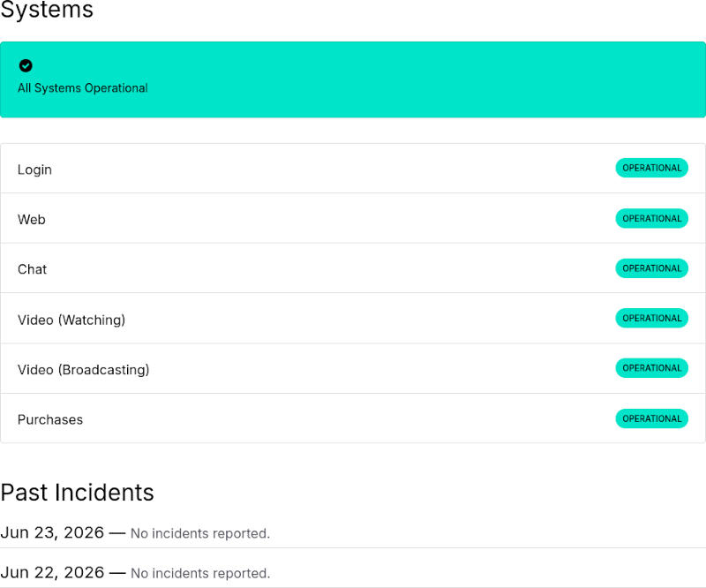Select the Purchases component row label

click(x=50, y=419)
